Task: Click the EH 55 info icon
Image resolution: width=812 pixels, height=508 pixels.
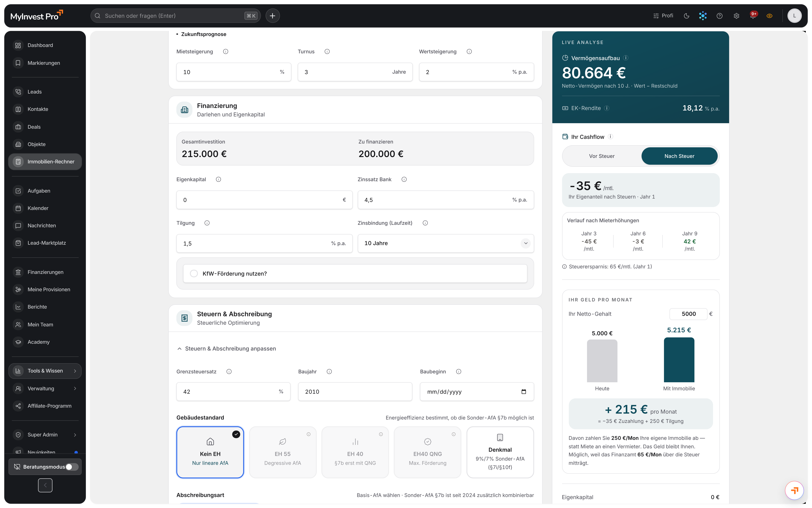Action: (308, 434)
